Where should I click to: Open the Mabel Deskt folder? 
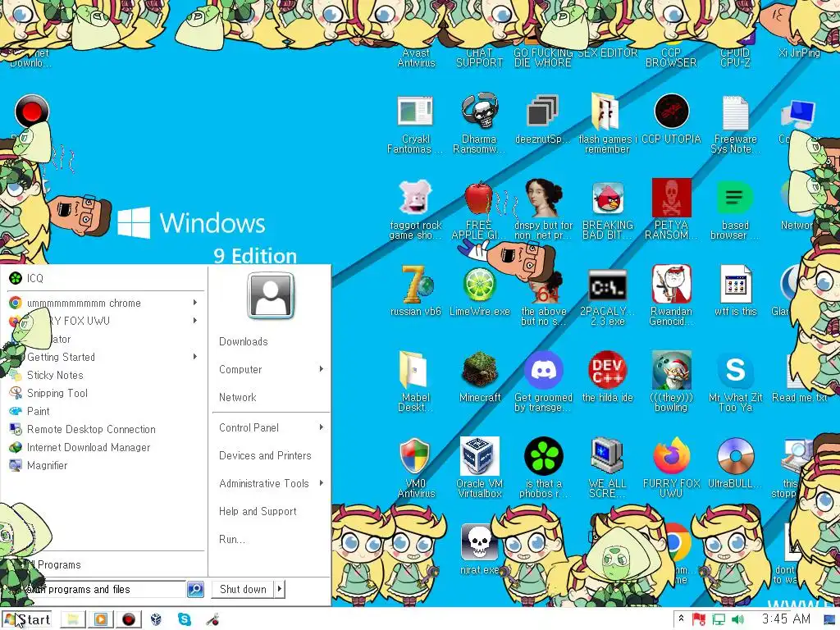tap(413, 370)
